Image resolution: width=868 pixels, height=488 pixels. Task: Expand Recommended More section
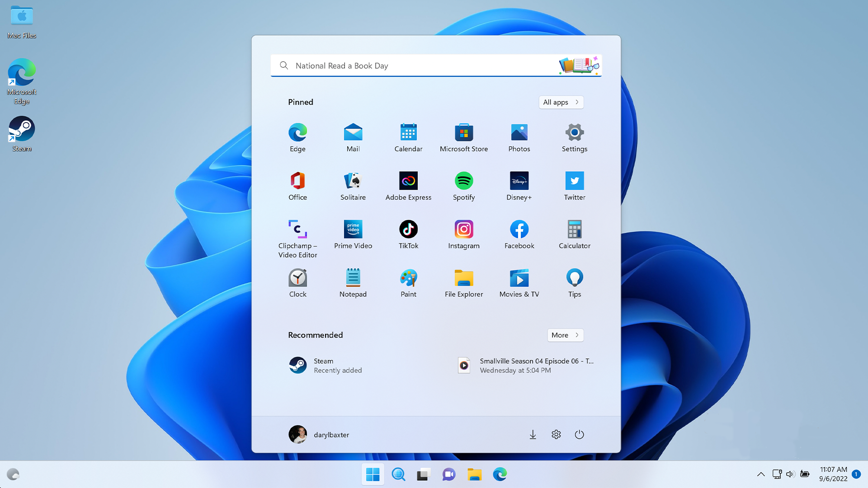tap(565, 335)
